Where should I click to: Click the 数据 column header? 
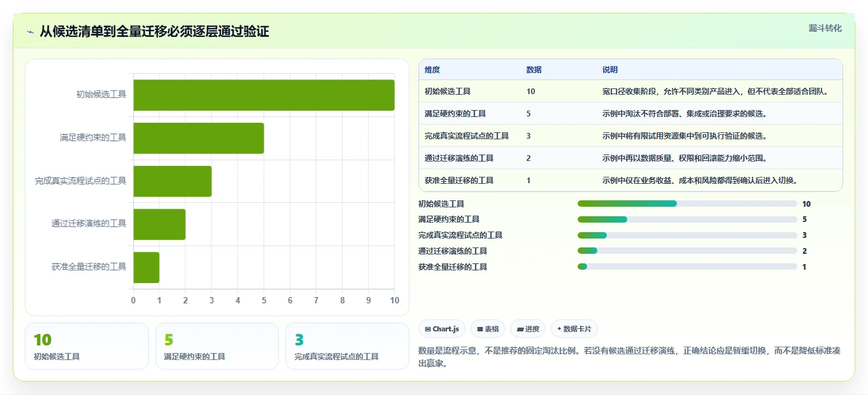coord(534,69)
